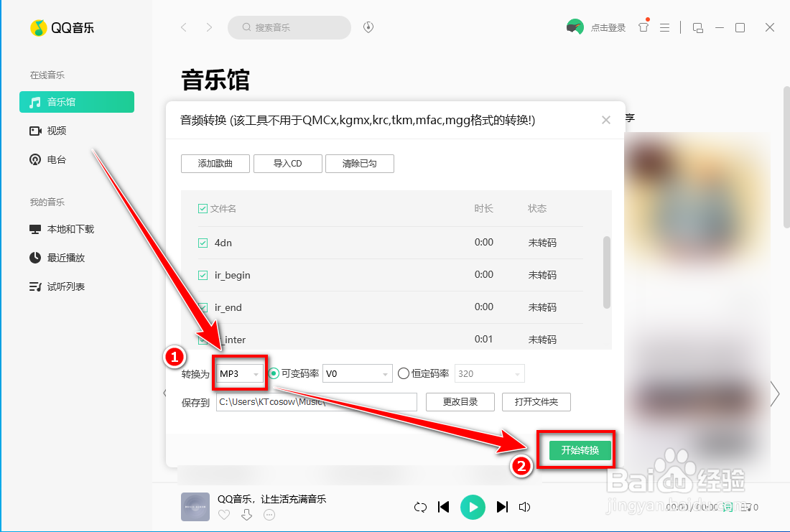Uncheck the ir_begin file checkbox
The image size is (790, 532).
[203, 275]
